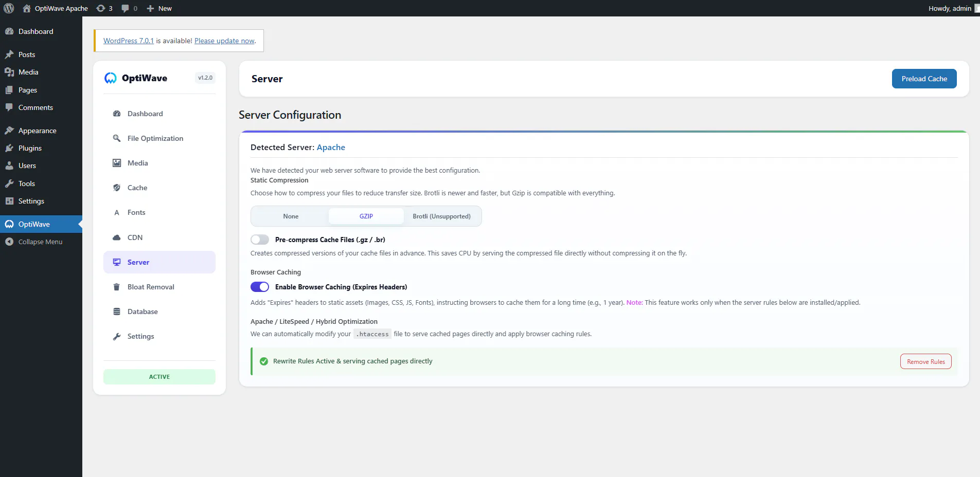
Task: Click the Posts pin icon
Action: tap(9, 54)
